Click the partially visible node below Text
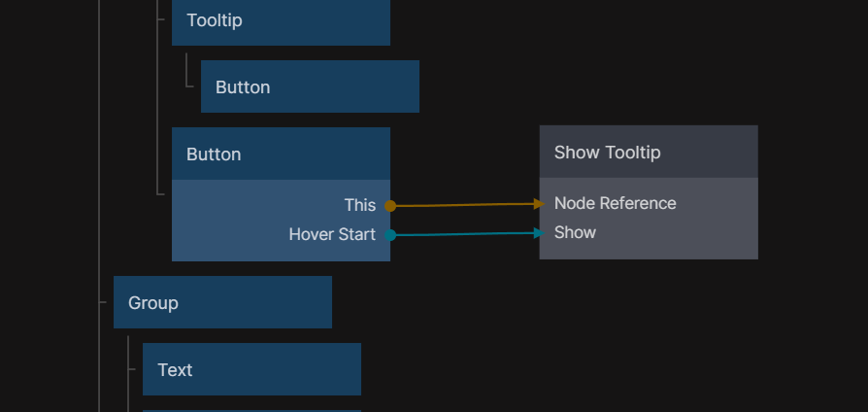This screenshot has width=868, height=412. 251,410
